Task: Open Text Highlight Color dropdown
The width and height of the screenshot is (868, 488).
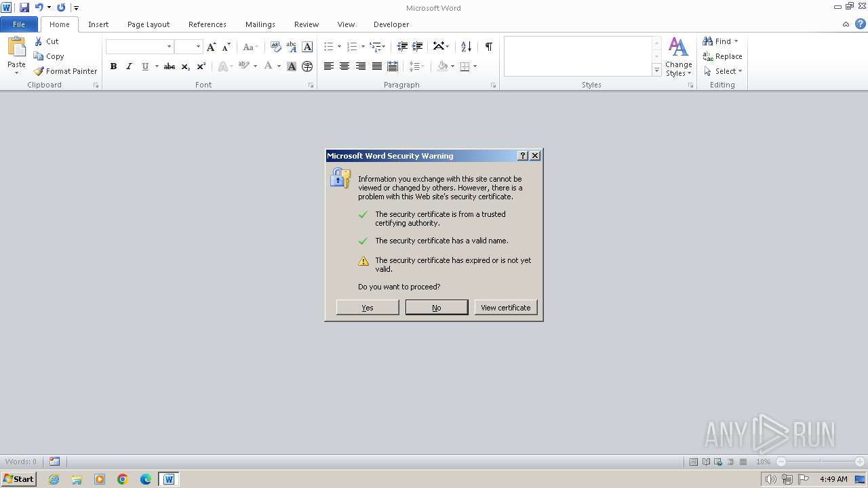Action: [x=255, y=66]
